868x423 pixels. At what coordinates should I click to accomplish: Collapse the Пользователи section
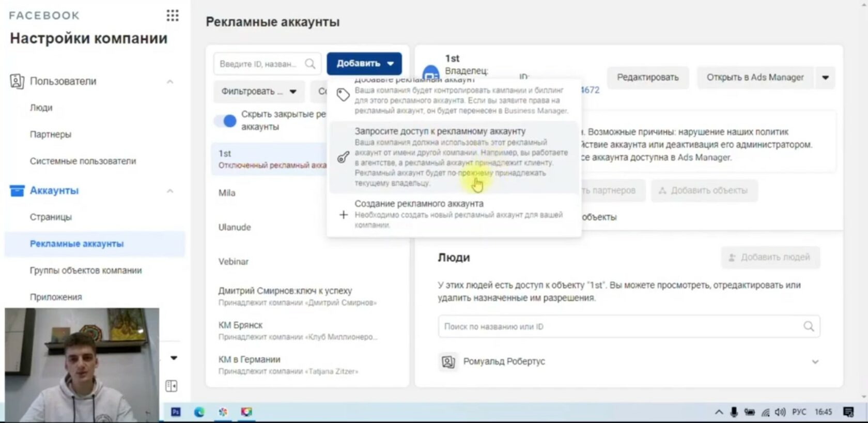pyautogui.click(x=169, y=82)
